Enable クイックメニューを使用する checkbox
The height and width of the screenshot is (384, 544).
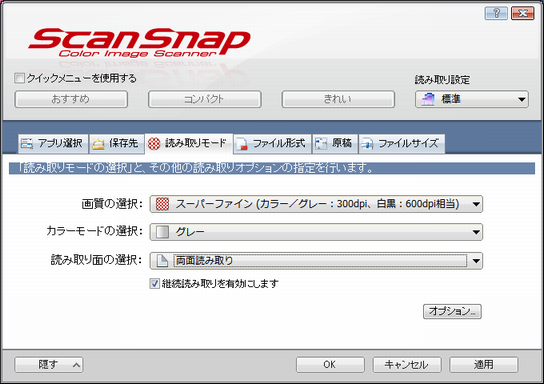pyautogui.click(x=19, y=78)
